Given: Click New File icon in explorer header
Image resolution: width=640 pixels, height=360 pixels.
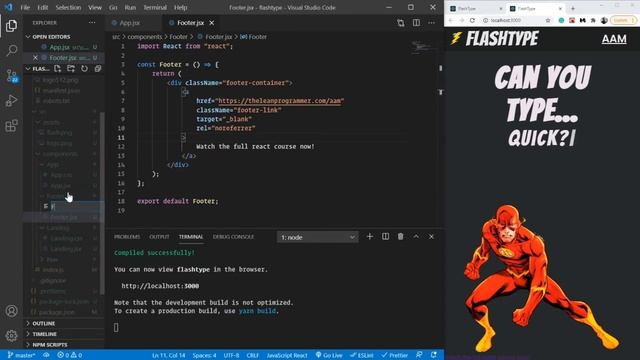Looking at the screenshot, I should click(x=58, y=69).
